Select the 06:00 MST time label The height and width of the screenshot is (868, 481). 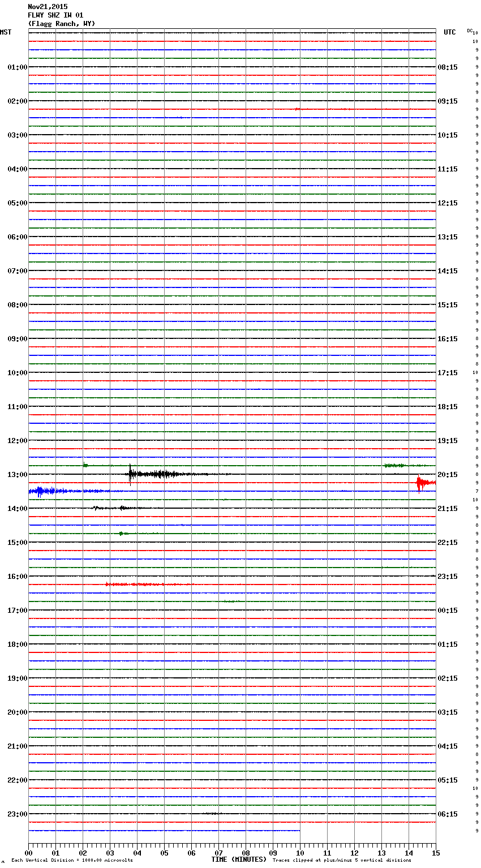17,237
